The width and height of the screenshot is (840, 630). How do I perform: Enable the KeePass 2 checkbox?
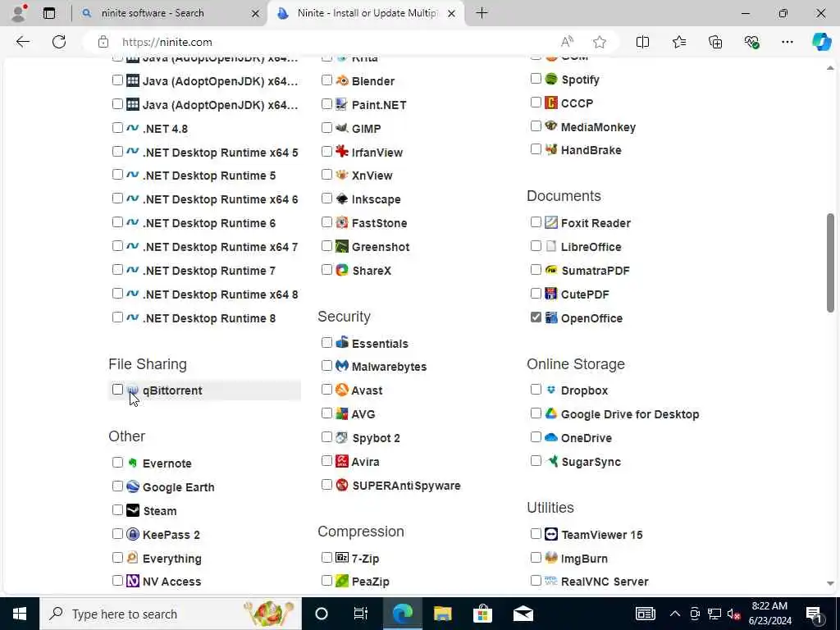click(118, 533)
